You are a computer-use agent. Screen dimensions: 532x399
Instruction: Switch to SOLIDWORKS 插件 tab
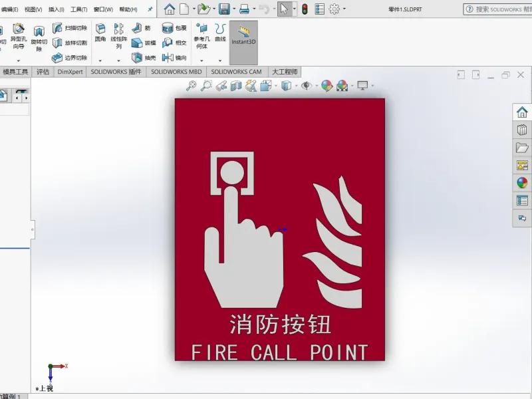(116, 72)
